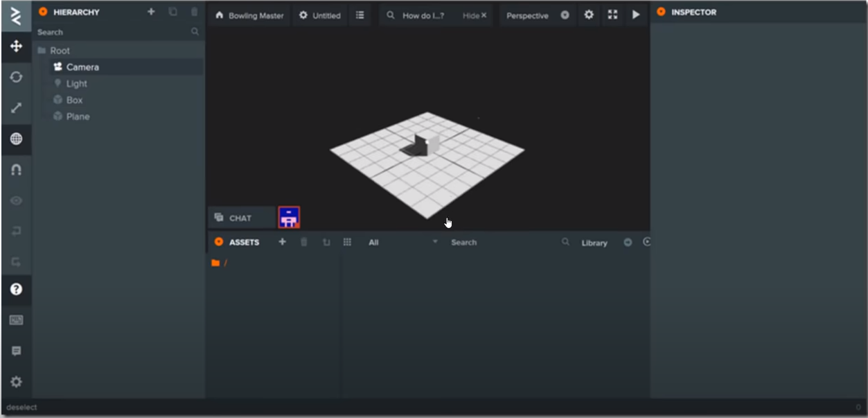Open the scenes list icon
The image size is (868, 418).
(x=360, y=15)
